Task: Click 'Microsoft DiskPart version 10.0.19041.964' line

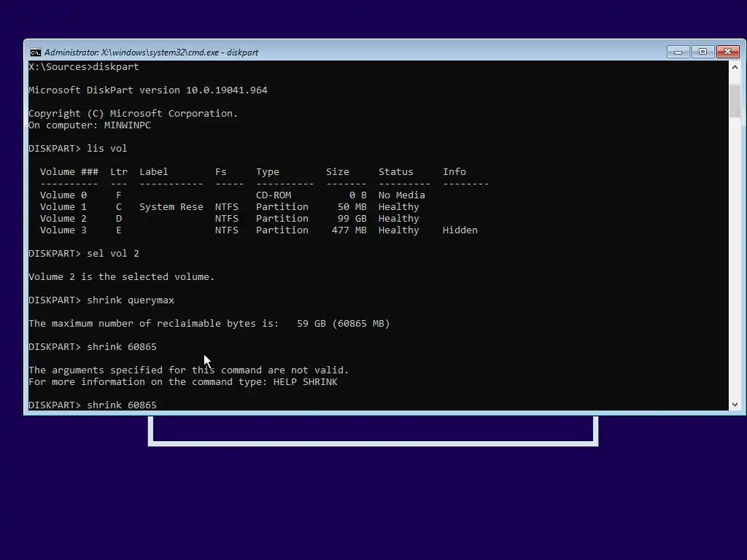Action: pos(148,90)
